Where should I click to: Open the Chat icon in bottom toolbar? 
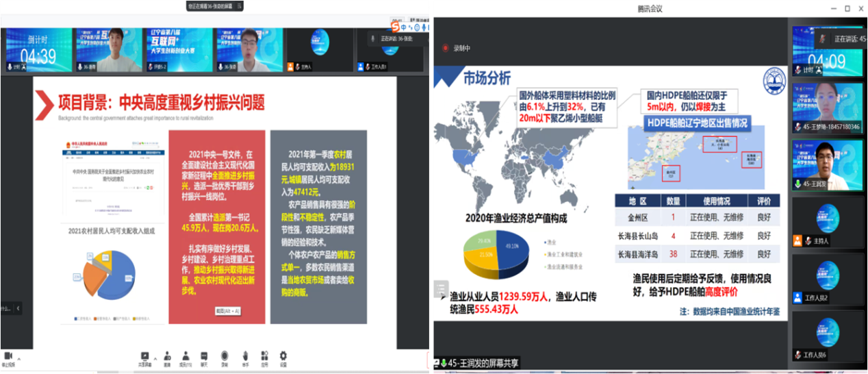point(204,356)
